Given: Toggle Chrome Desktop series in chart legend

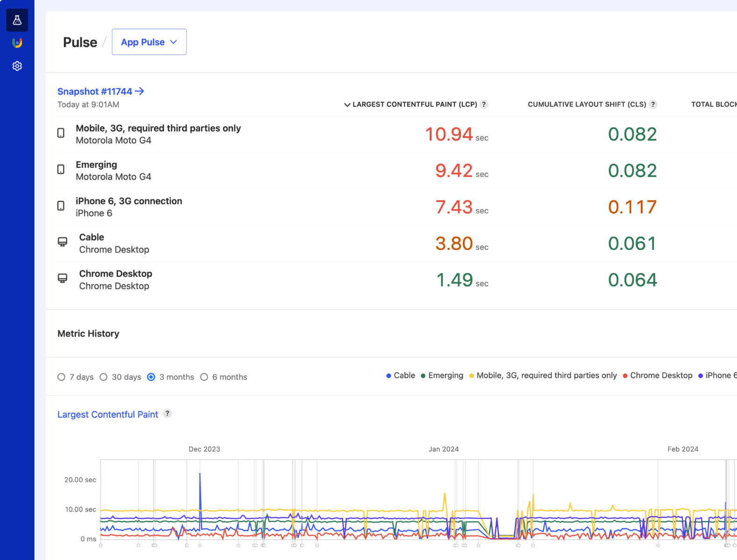Looking at the screenshot, I should [625, 376].
